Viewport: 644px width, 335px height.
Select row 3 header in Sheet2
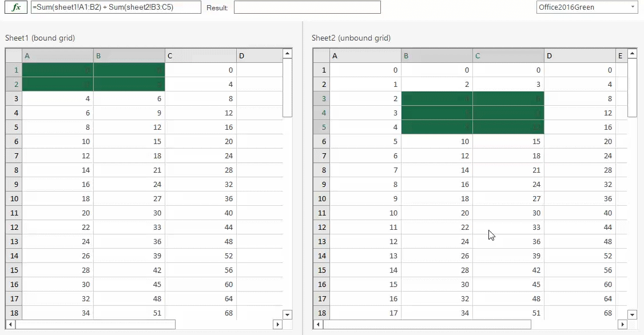pyautogui.click(x=321, y=98)
